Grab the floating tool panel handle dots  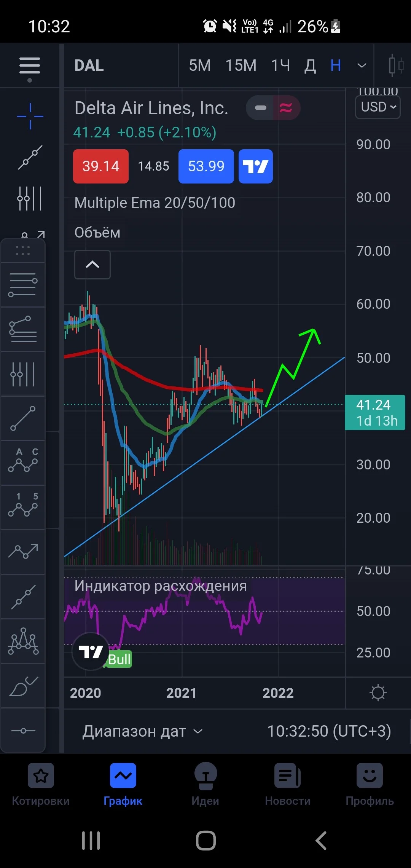23,251
